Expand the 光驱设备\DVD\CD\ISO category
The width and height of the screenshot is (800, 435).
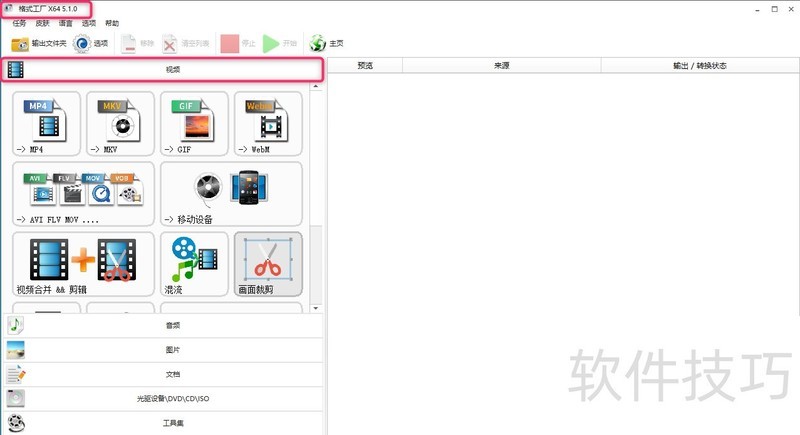click(x=163, y=399)
